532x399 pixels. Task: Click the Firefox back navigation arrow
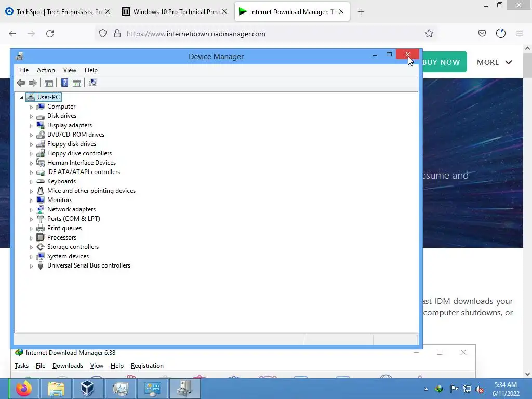tap(12, 34)
